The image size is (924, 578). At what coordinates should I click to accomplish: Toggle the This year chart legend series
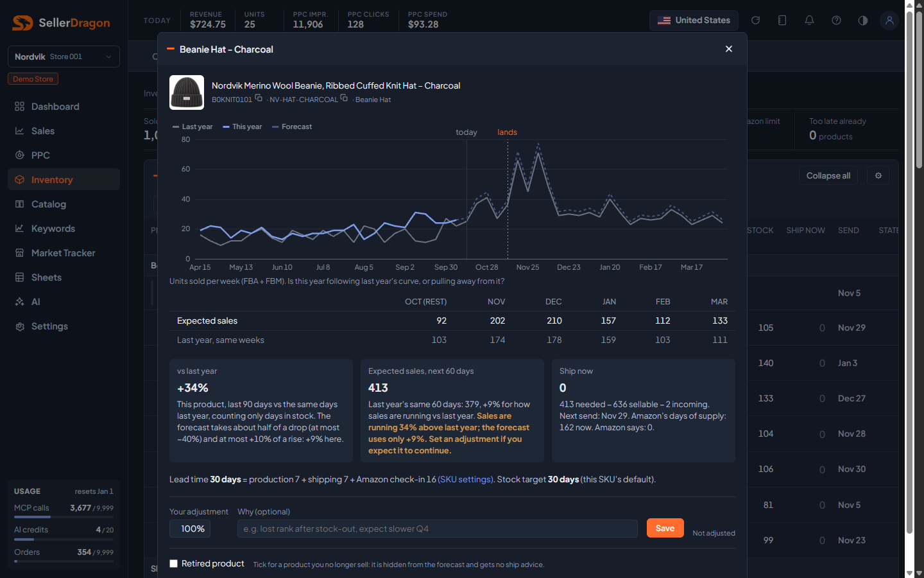tap(243, 127)
